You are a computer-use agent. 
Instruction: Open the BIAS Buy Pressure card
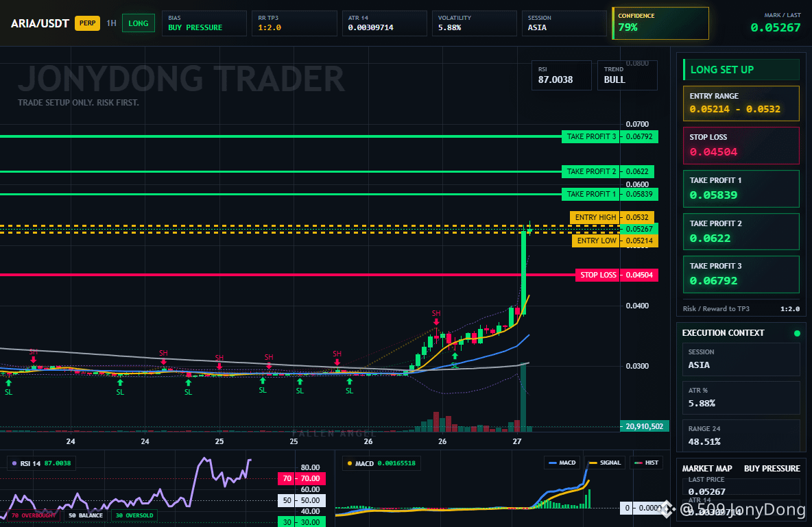point(204,23)
